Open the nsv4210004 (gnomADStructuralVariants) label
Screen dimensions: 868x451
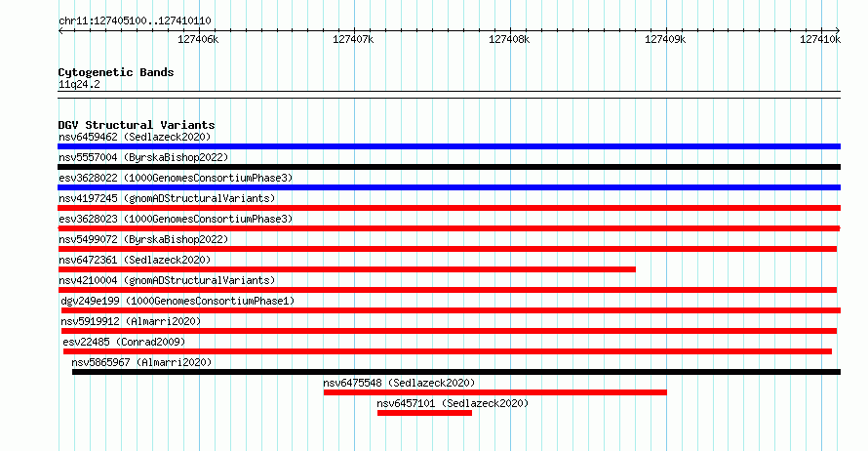[x=167, y=280]
